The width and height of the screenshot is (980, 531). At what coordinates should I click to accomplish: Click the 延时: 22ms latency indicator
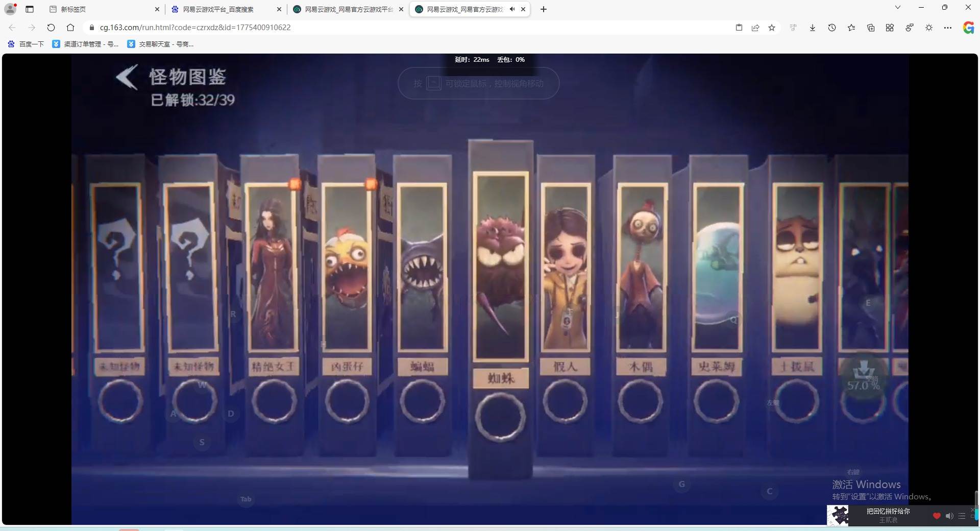point(472,60)
